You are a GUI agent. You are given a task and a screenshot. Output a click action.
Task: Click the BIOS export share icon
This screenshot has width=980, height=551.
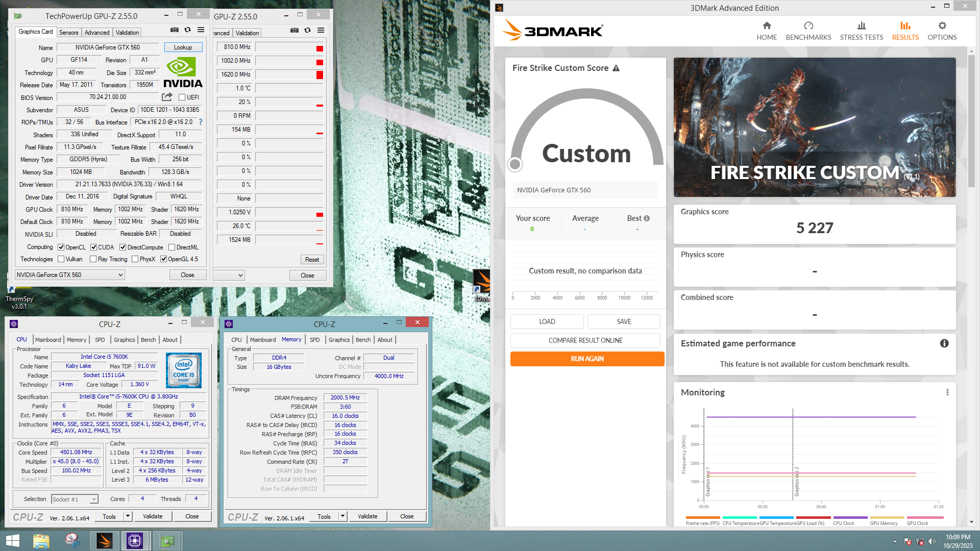(167, 97)
